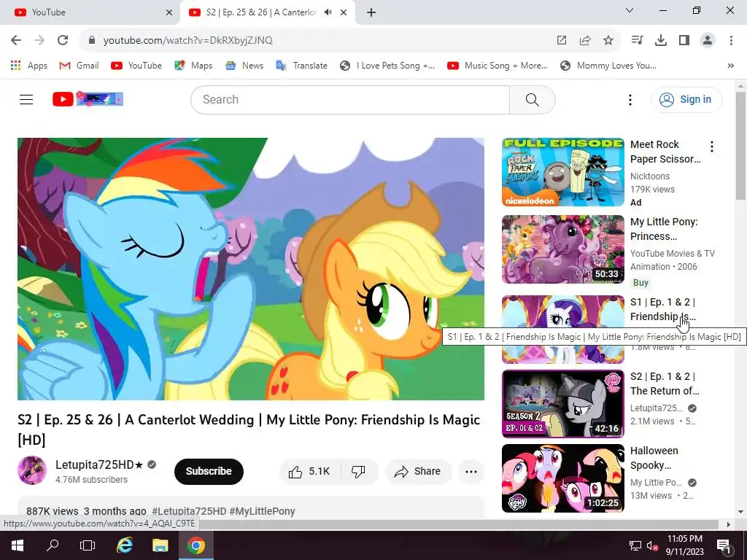The width and height of the screenshot is (747, 560).
Task: Open media controls in Chrome toolbar
Action: (x=637, y=41)
